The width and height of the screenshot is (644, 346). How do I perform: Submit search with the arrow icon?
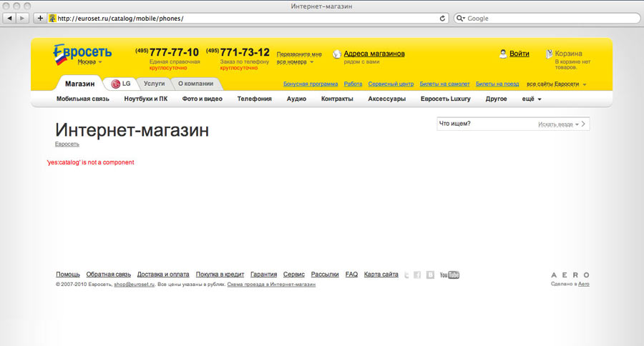pyautogui.click(x=583, y=124)
